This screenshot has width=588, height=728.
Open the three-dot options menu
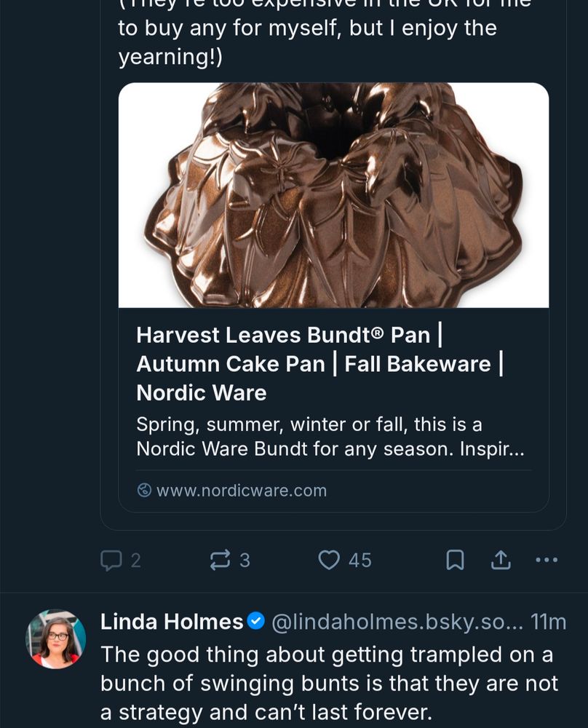click(x=547, y=560)
